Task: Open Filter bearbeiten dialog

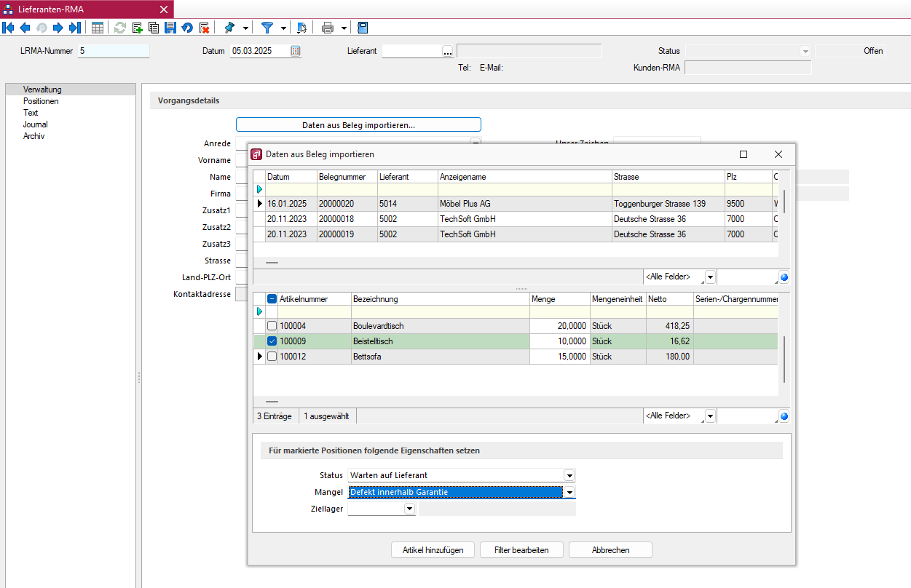Action: pos(521,549)
